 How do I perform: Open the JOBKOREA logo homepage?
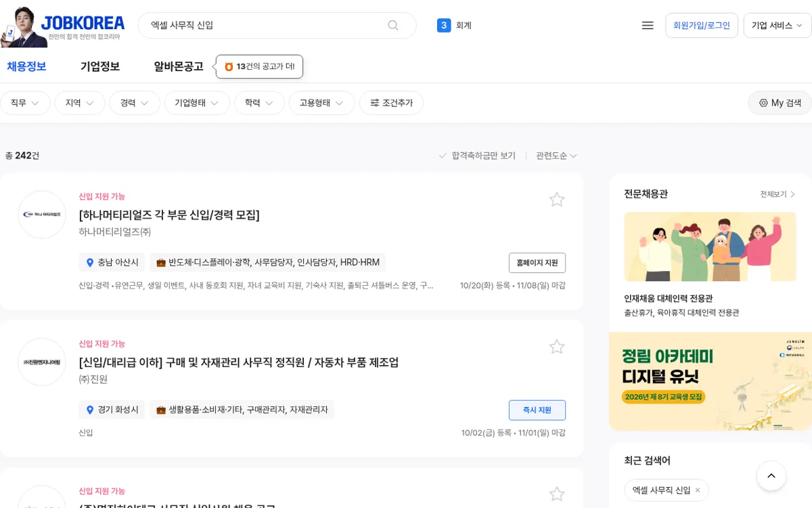(83, 23)
